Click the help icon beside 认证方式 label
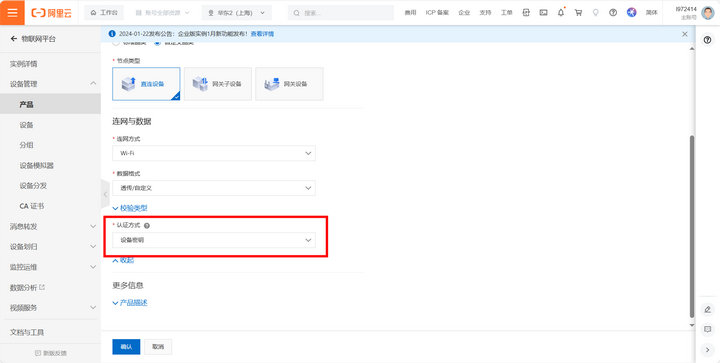The height and width of the screenshot is (363, 720). click(x=147, y=226)
